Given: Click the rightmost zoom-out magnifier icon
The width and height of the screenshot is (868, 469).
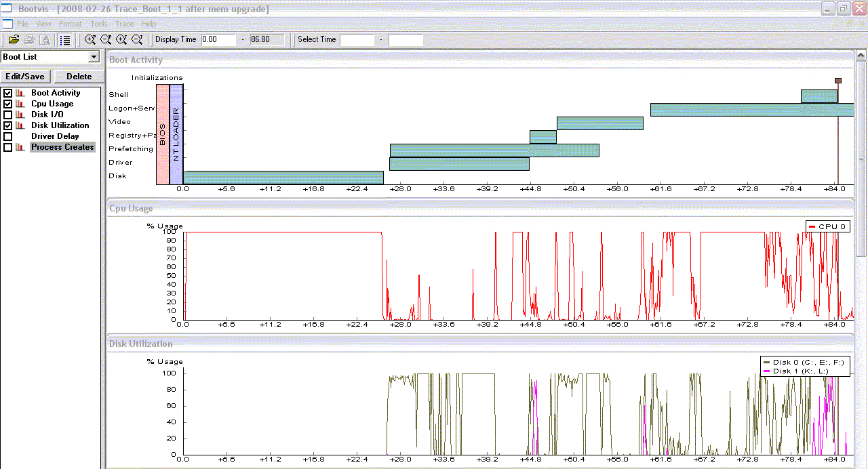Looking at the screenshot, I should (x=137, y=39).
